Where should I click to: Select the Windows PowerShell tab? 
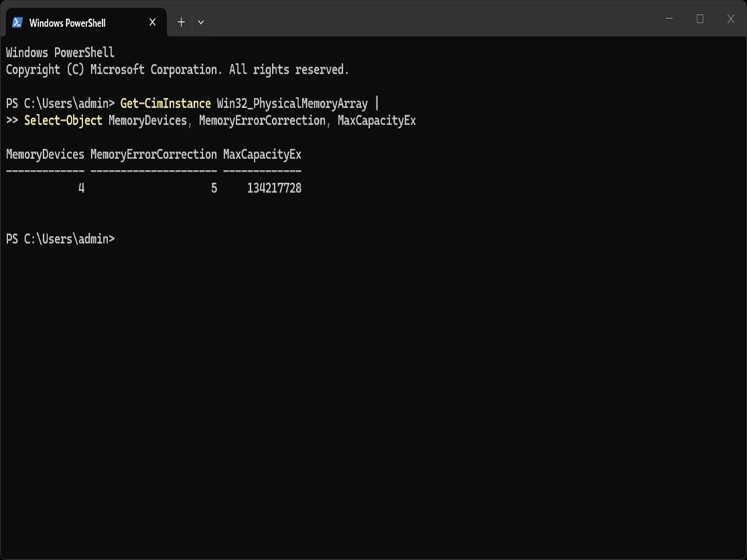coord(86,23)
